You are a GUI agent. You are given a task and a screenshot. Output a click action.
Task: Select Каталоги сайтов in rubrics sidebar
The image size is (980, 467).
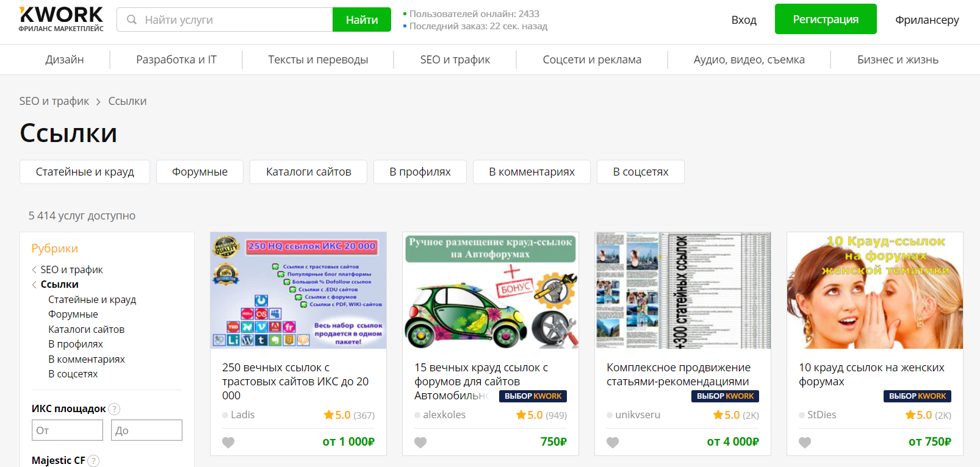point(87,329)
